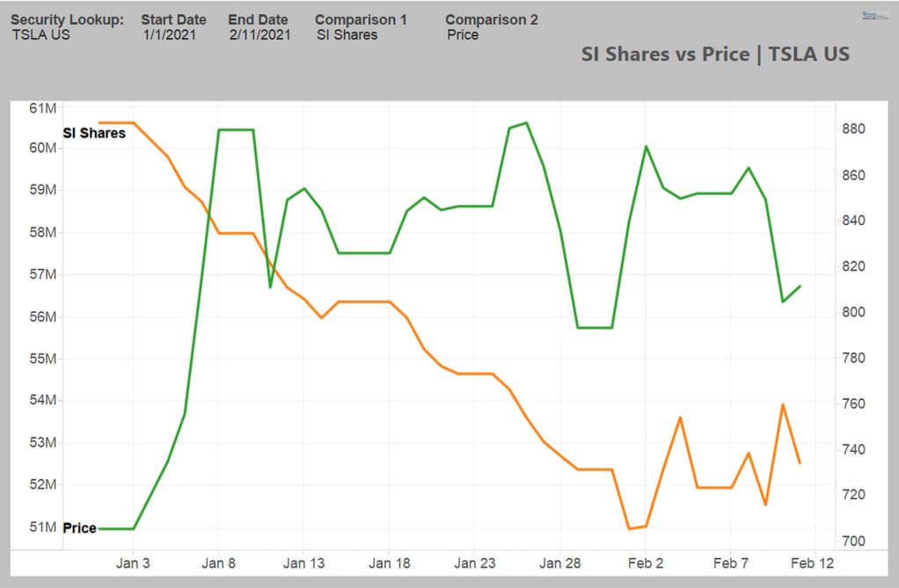Click the SI Shares line label
Viewport: 899px width, 588px height.
pos(94,133)
